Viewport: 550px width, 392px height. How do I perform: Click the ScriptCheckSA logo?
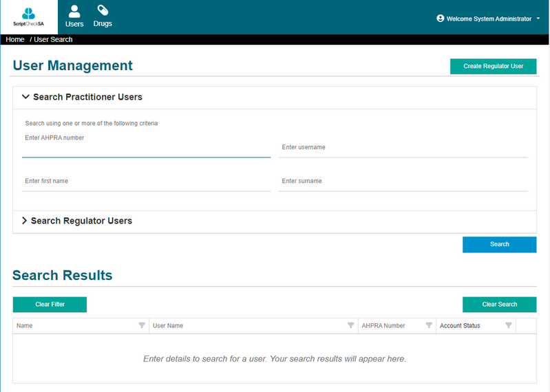[28, 17]
